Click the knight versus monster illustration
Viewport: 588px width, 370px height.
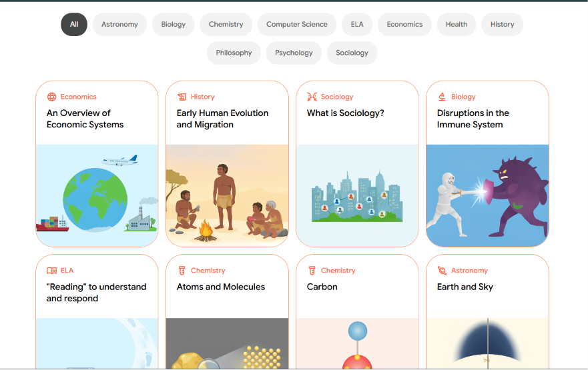(x=487, y=195)
